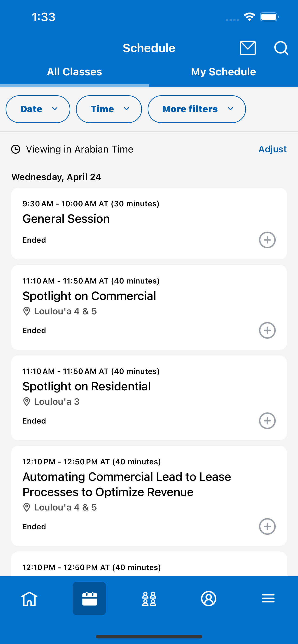This screenshot has width=298, height=644.
Task: Tap the search magnifier icon
Action: tap(281, 48)
